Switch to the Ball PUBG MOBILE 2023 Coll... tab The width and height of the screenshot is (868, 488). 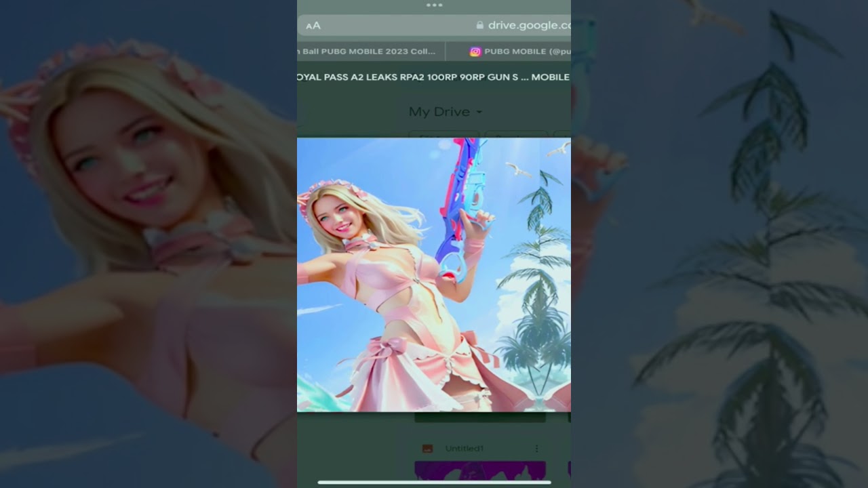pyautogui.click(x=371, y=52)
